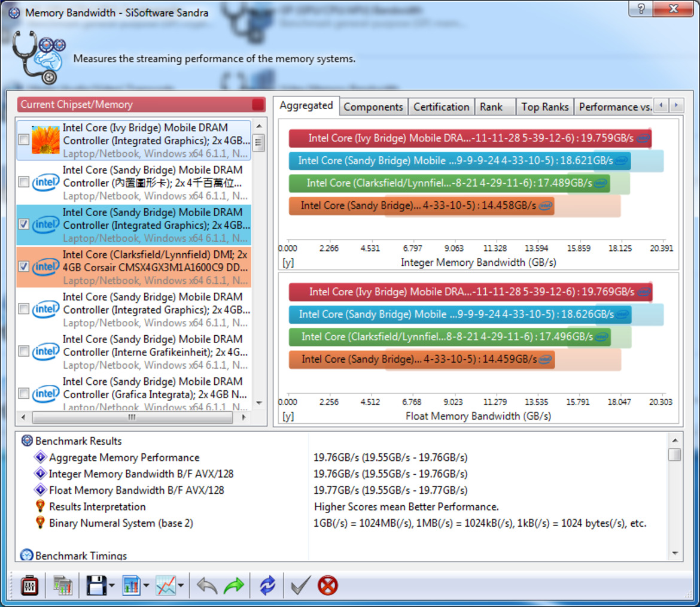This screenshot has height=607, width=700.
Task: Click the blue refresh arrows icon
Action: point(267,585)
